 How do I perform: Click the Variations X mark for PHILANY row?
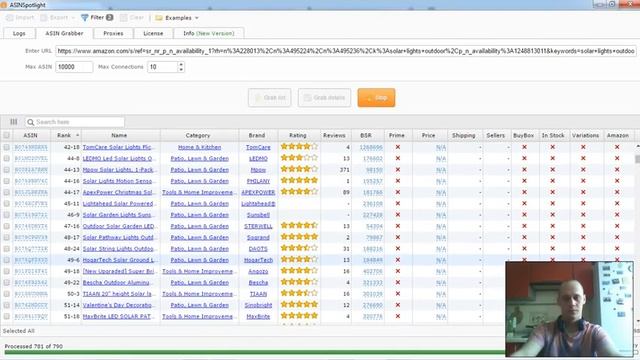coord(583,181)
